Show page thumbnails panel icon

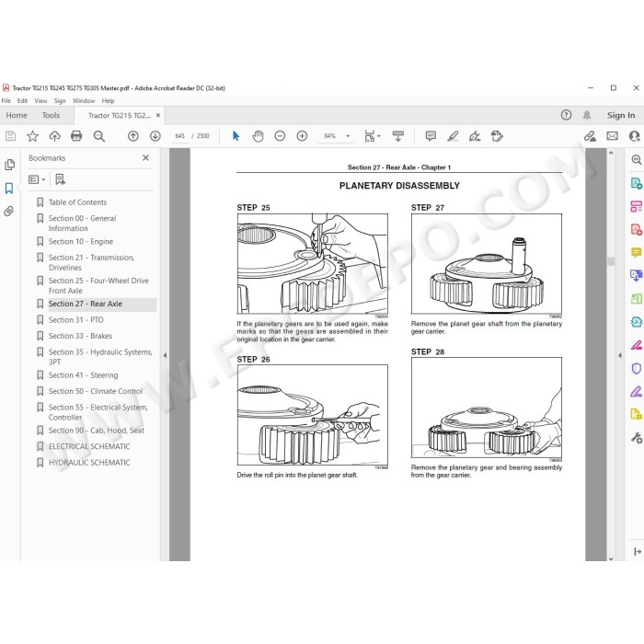[x=9, y=165]
